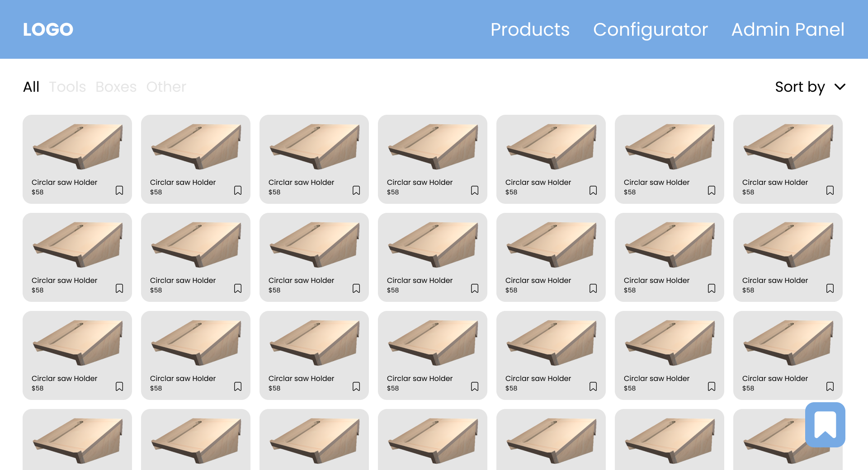Screen dimensions: 868x470
Task: Filter products by Tools
Action: coord(67,87)
